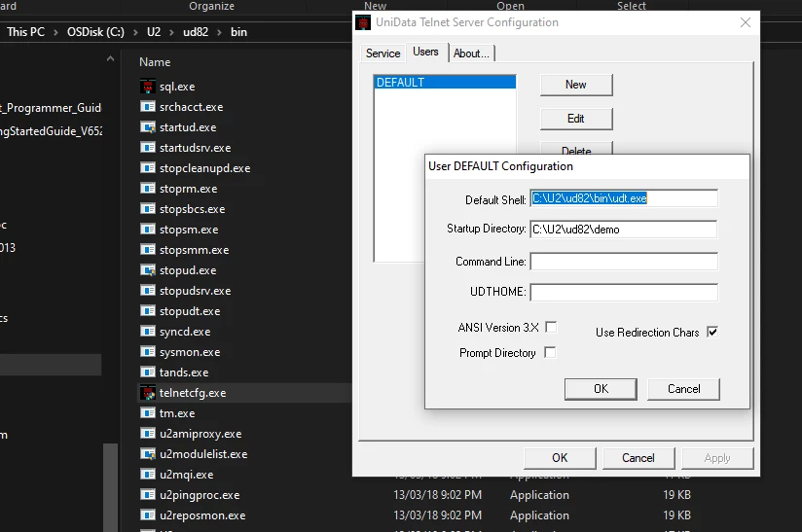Viewport: 802px width, 532px height.
Task: Click OK in Telnet Server Configuration window
Action: (x=560, y=458)
